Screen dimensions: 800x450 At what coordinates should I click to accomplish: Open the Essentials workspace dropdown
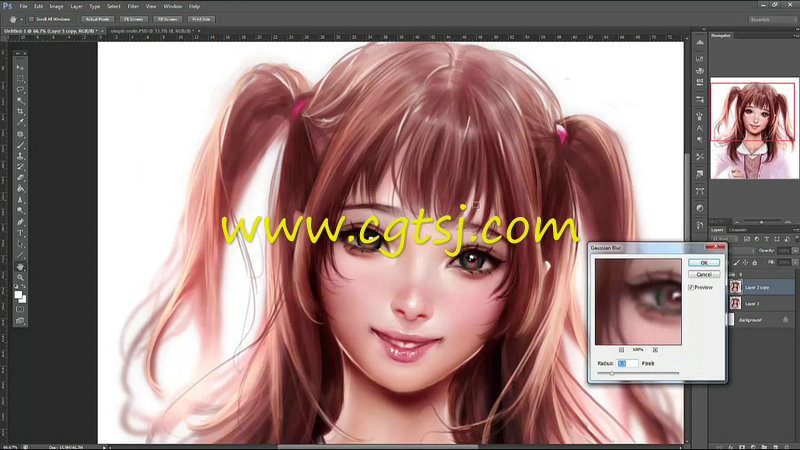pyautogui.click(x=772, y=19)
